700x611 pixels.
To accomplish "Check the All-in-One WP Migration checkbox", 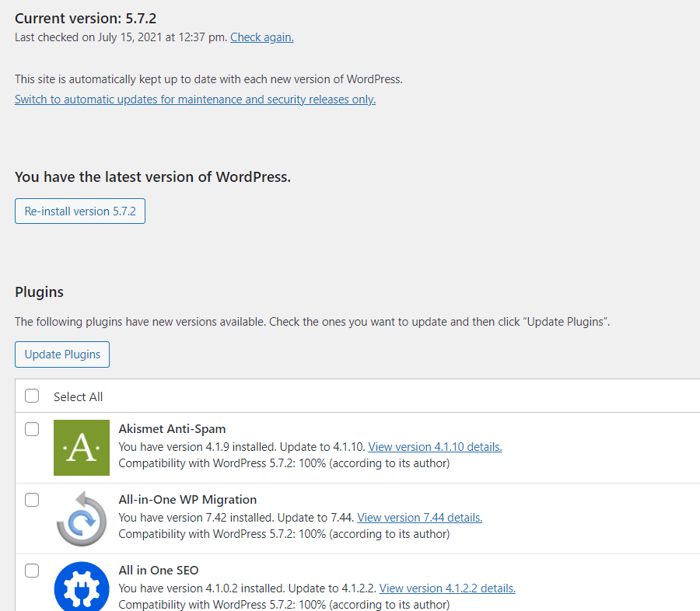I will 32,500.
